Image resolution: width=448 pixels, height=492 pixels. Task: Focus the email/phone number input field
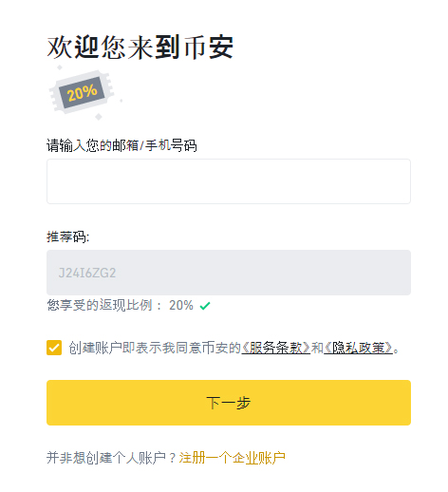(x=229, y=181)
